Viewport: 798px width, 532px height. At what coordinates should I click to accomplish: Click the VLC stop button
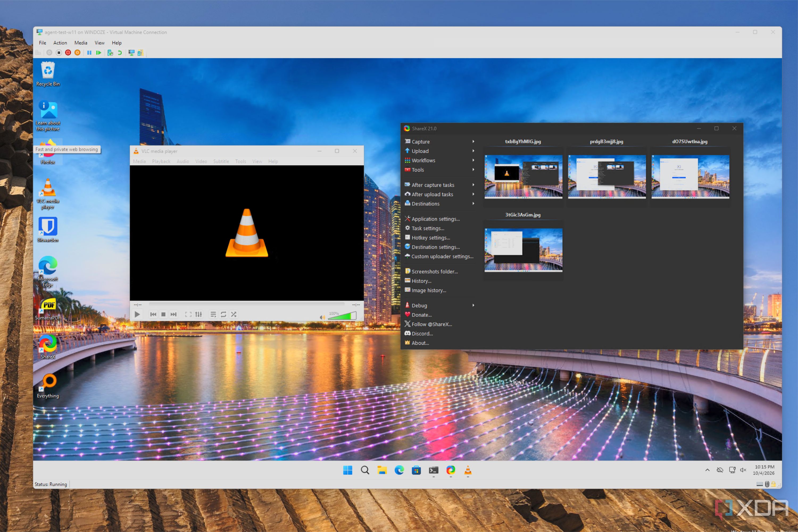(x=163, y=314)
